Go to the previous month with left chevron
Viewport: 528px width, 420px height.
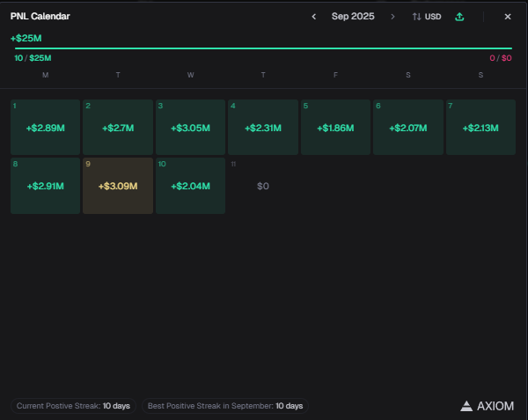point(314,17)
